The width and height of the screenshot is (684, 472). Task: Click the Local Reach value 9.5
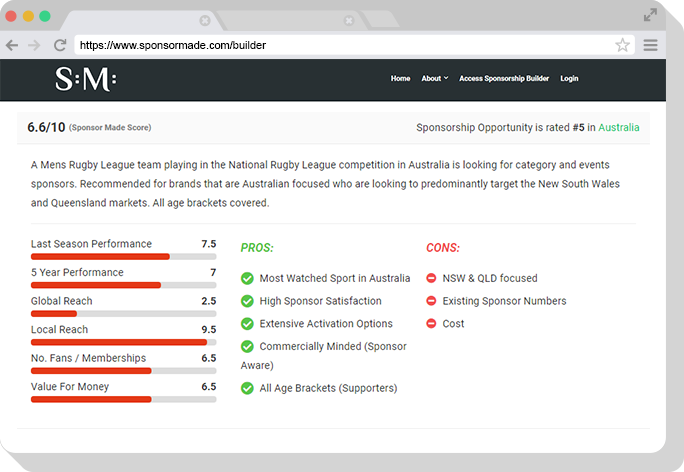pos(209,329)
